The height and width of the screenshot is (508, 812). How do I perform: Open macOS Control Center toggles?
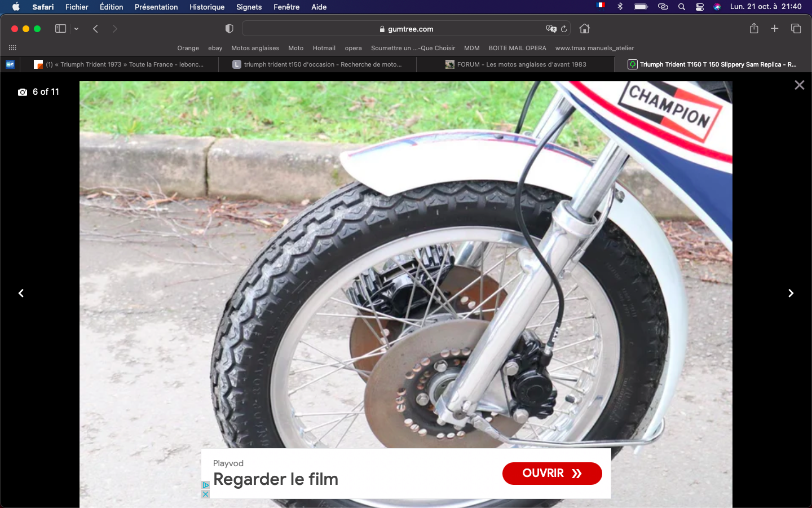coord(700,7)
